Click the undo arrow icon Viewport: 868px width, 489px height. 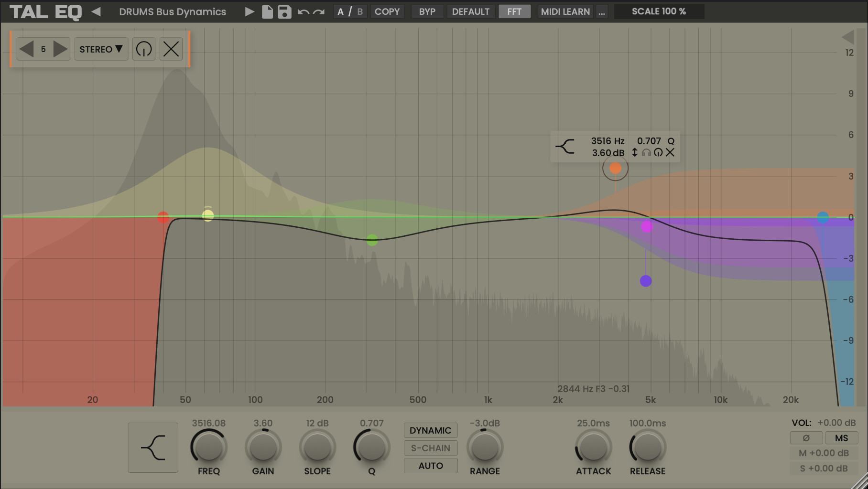[x=303, y=11]
